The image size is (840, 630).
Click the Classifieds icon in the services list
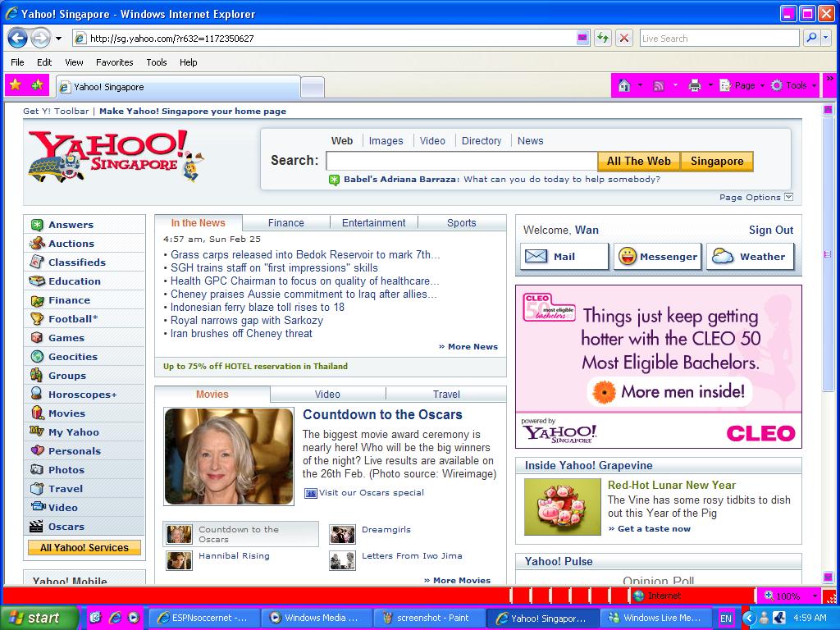pos(37,262)
